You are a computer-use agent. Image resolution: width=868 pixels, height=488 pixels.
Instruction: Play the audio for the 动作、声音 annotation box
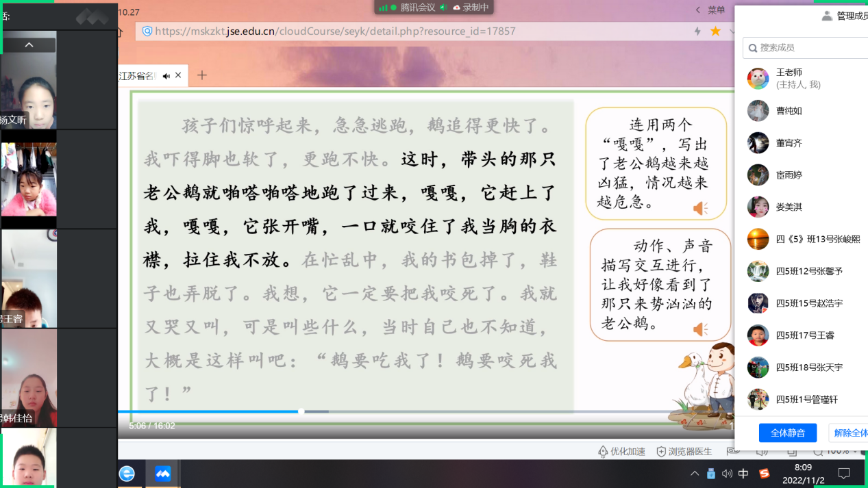click(700, 330)
